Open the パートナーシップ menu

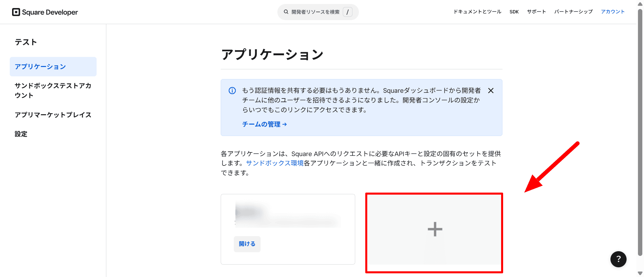point(573,12)
